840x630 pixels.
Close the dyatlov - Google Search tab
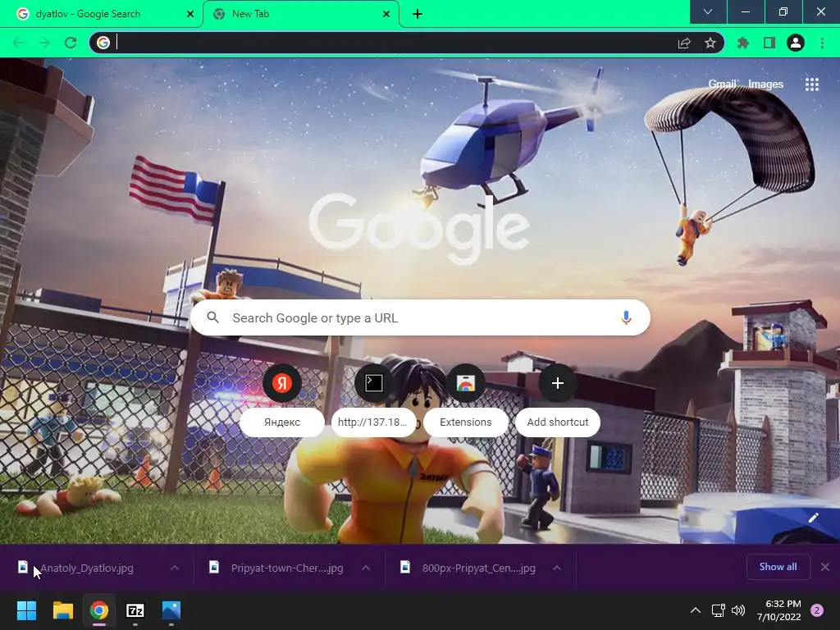click(x=190, y=14)
